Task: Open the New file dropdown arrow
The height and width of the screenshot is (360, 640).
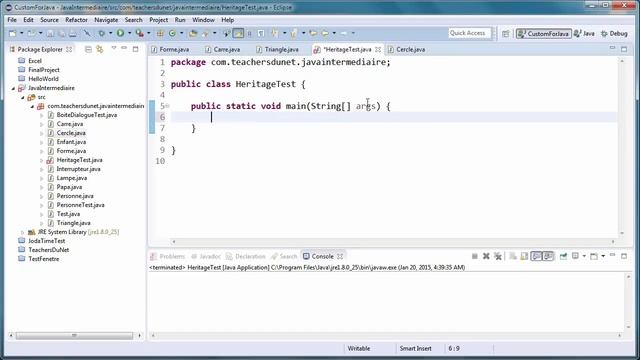Action: pyautogui.click(x=21, y=33)
